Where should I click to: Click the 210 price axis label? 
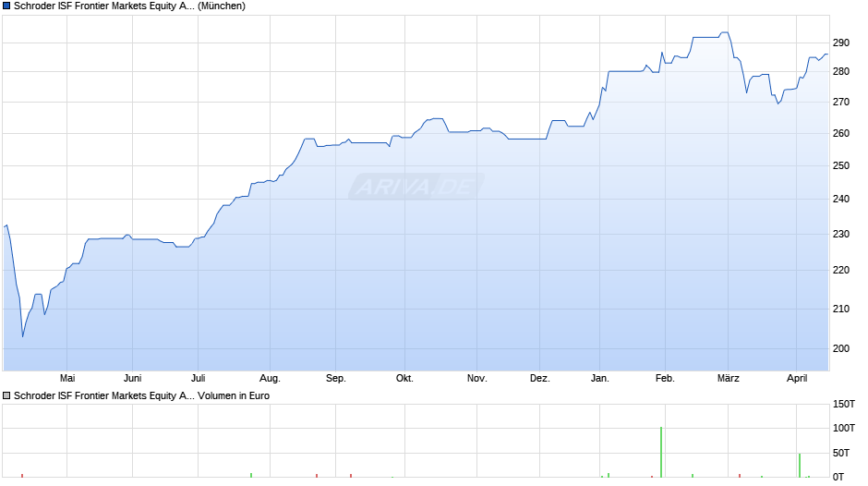(841, 309)
